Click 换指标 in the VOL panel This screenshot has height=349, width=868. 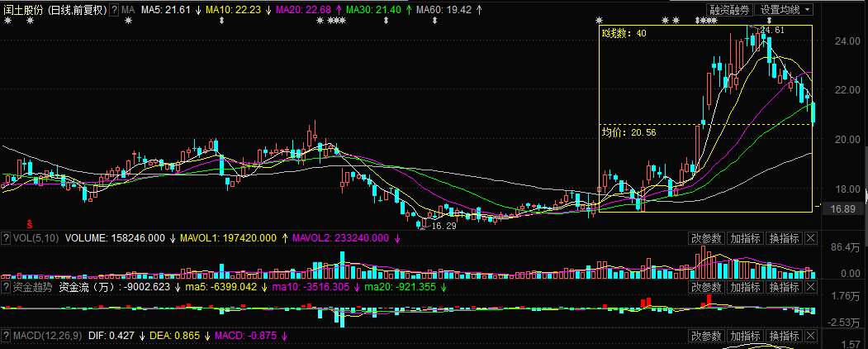coord(783,238)
